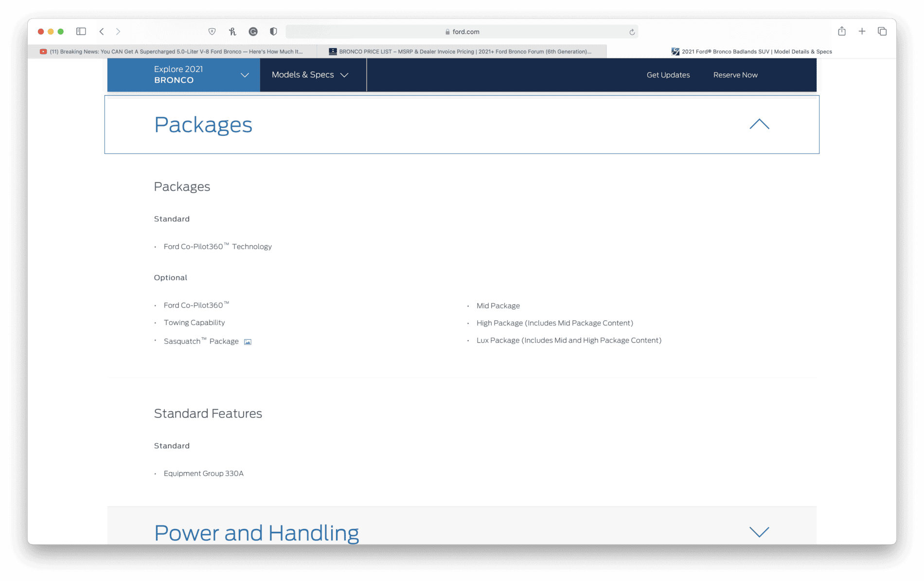Screen dimensions: 924x581
Task: Click the Honey extension icon
Action: 232,32
